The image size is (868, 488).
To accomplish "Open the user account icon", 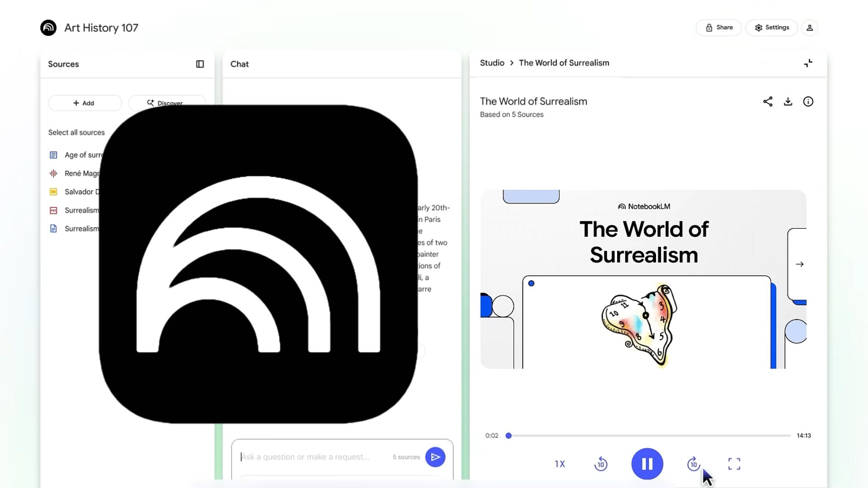I will pyautogui.click(x=810, y=28).
